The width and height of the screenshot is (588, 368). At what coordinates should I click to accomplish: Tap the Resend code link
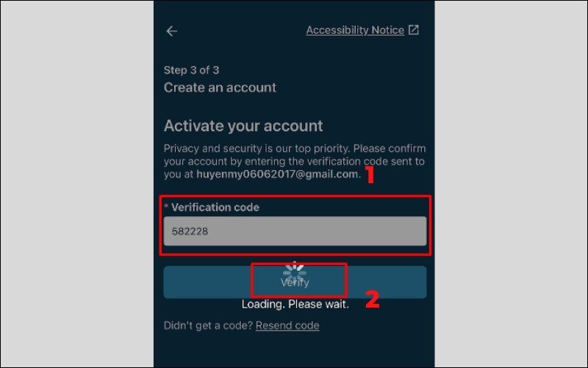click(287, 325)
